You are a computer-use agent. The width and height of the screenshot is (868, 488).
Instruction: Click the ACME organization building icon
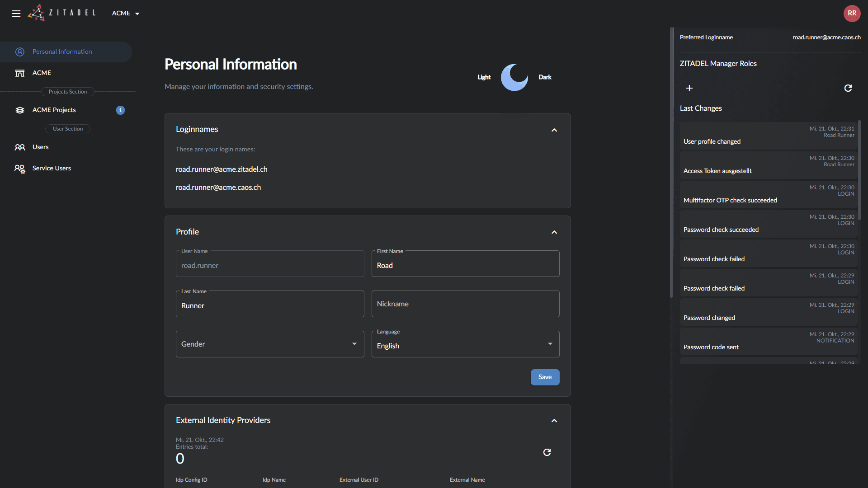tap(20, 73)
